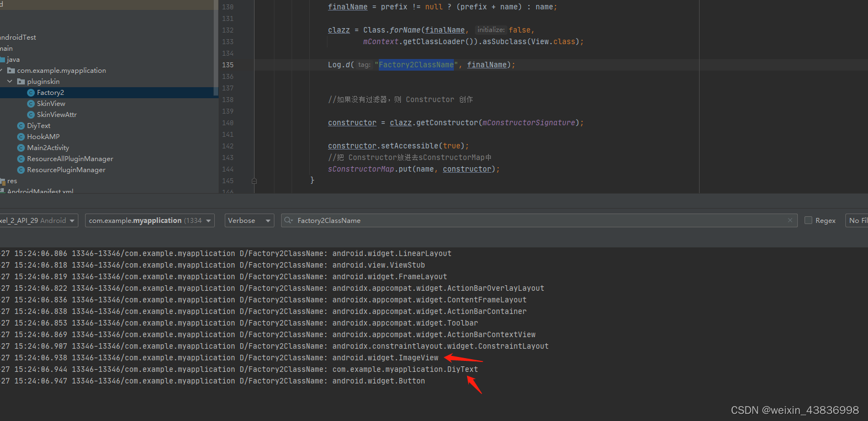
Task: Click the ResourceAllPluginManager class icon
Action: 21,159
